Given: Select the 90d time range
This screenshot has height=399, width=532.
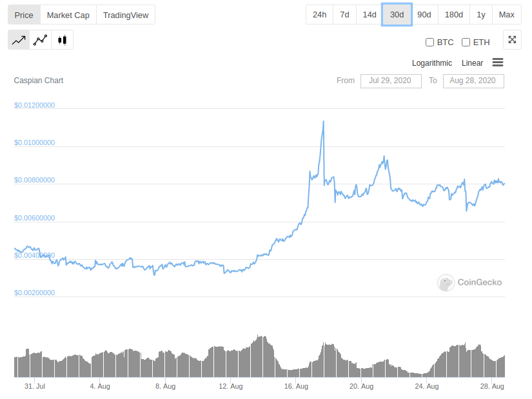Looking at the screenshot, I should [x=424, y=14].
